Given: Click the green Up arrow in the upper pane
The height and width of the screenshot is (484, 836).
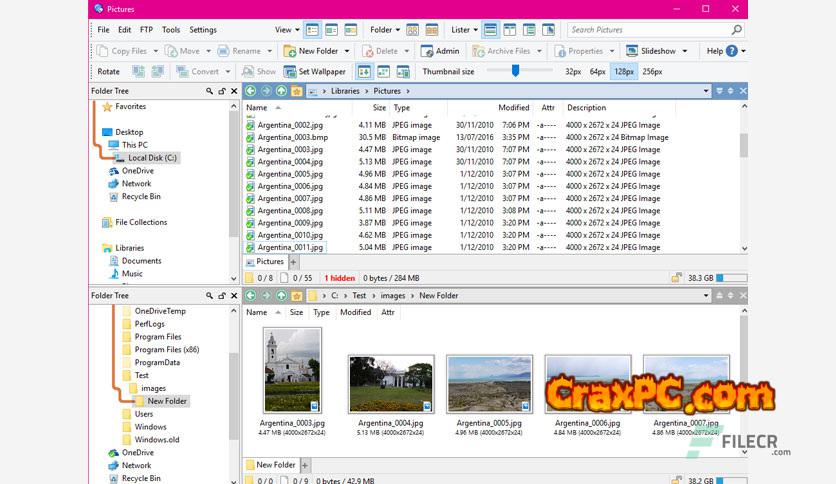Looking at the screenshot, I should pyautogui.click(x=282, y=91).
